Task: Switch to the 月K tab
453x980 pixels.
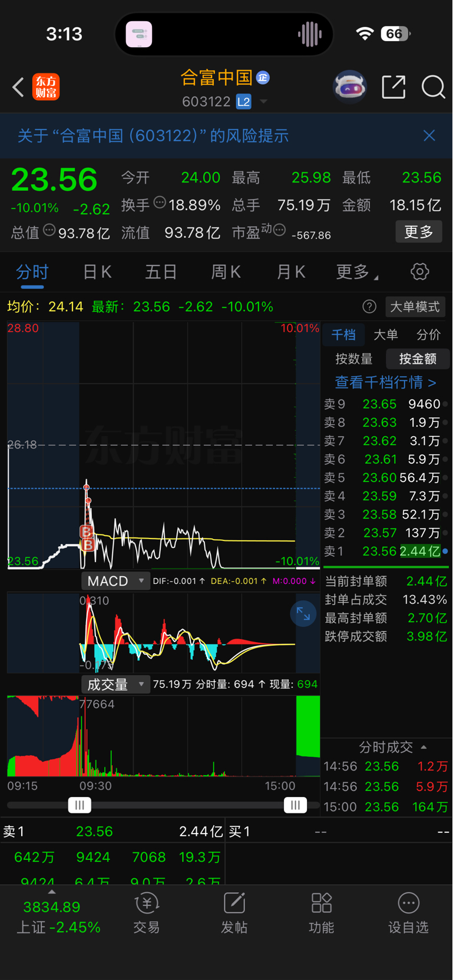Action: [x=291, y=272]
